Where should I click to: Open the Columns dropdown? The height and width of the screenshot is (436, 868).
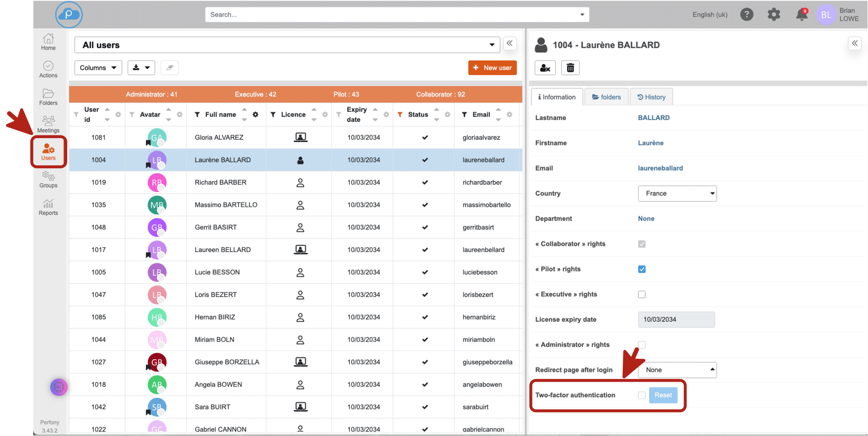pos(98,68)
